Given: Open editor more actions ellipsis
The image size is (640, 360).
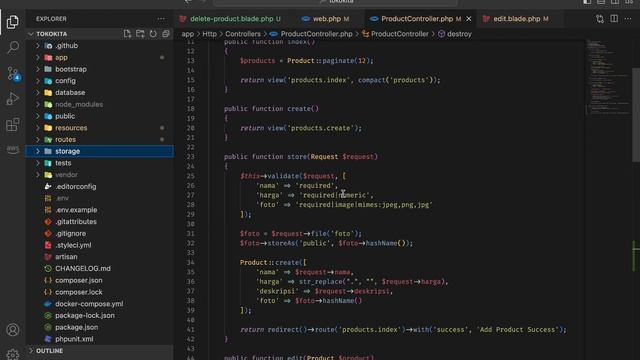Looking at the screenshot, I should tap(628, 19).
